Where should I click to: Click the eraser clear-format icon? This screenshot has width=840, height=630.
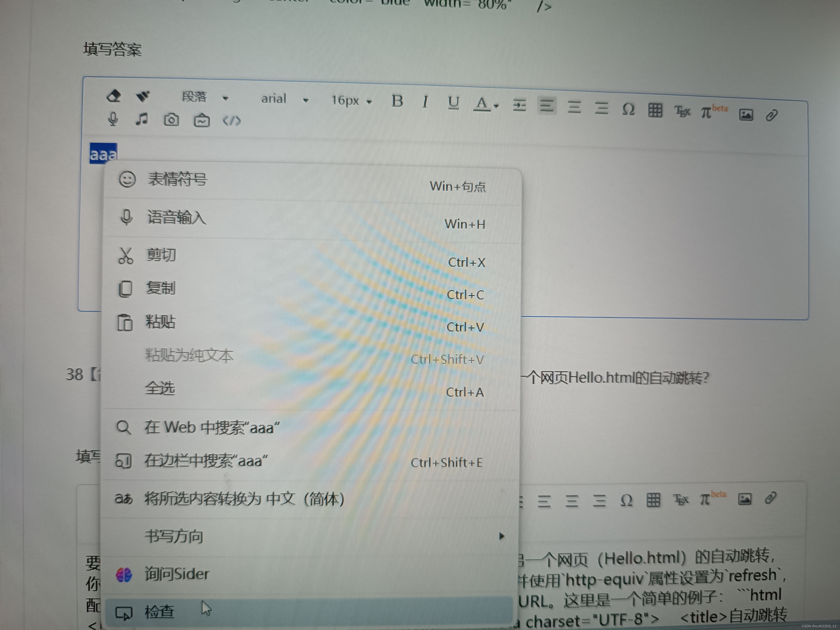pyautogui.click(x=114, y=96)
